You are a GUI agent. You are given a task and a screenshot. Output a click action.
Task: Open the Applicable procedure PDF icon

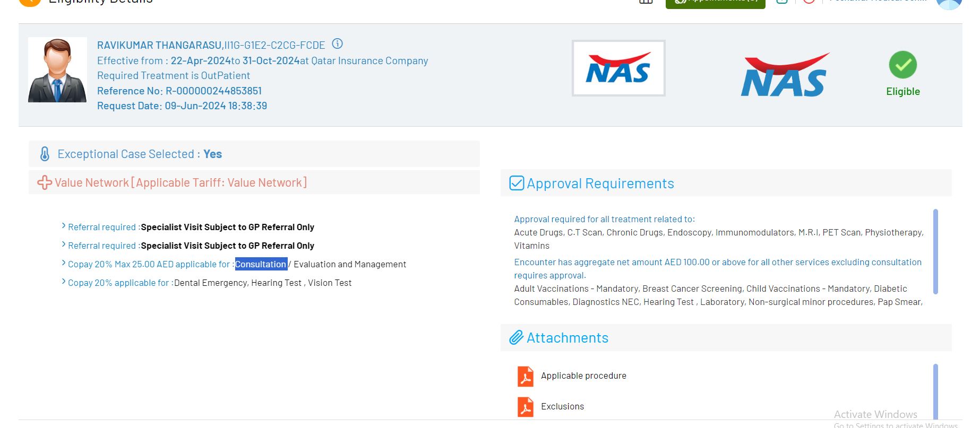pos(525,377)
